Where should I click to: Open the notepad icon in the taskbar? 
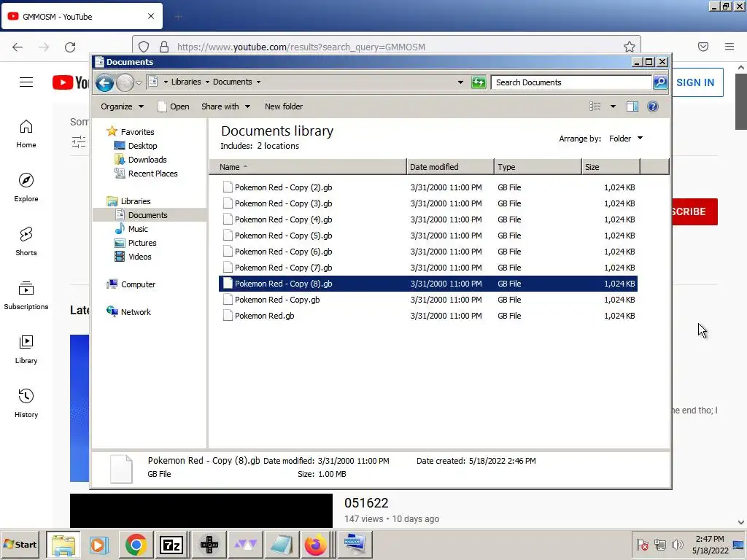point(281,544)
